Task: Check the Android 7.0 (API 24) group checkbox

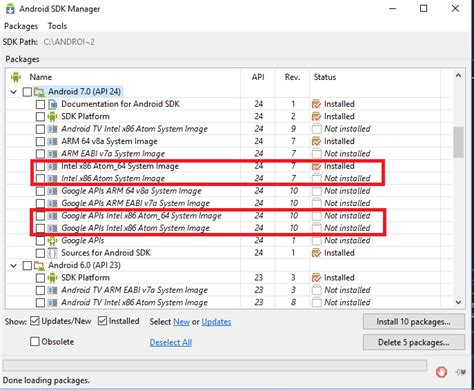Action: 27,91
